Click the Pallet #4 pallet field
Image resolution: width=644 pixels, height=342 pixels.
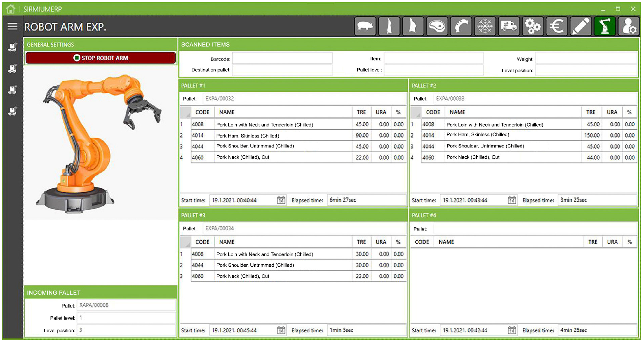click(535, 228)
